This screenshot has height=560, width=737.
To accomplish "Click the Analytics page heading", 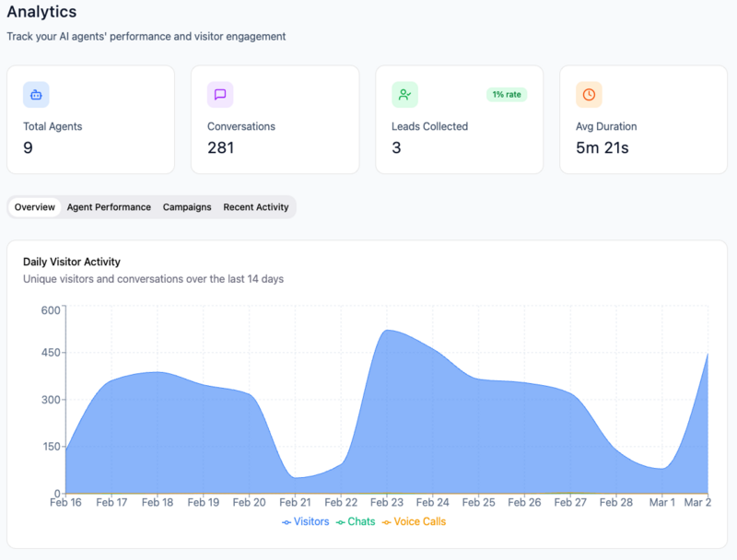I will pos(41,13).
